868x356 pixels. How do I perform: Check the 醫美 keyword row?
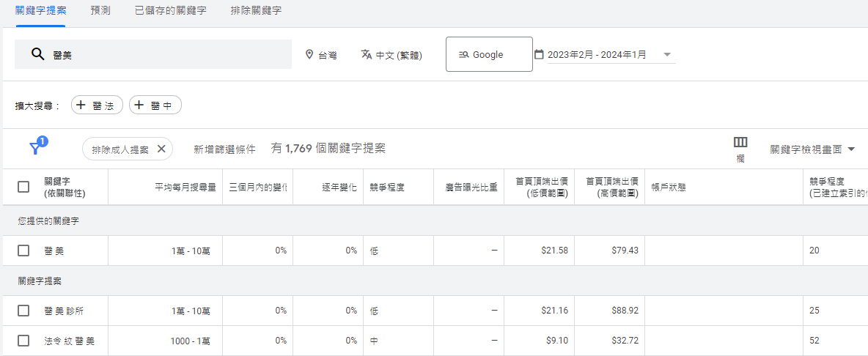coord(23,251)
